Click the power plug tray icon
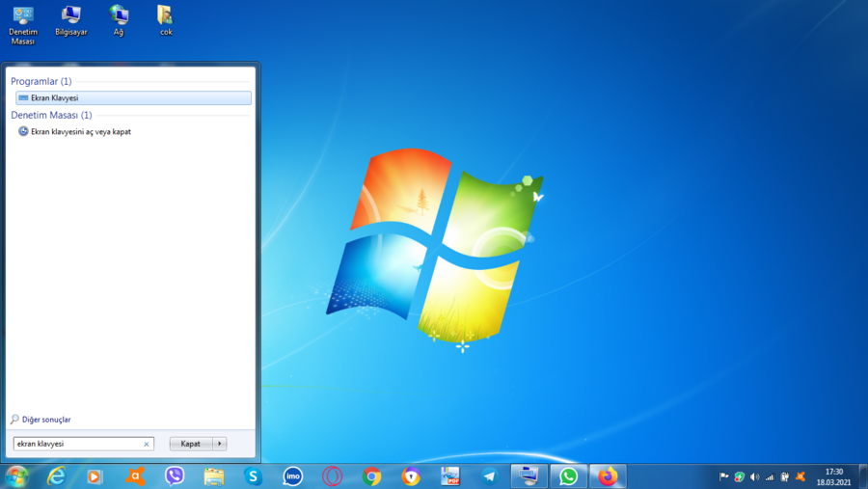The height and width of the screenshot is (489, 868). pyautogui.click(x=784, y=476)
